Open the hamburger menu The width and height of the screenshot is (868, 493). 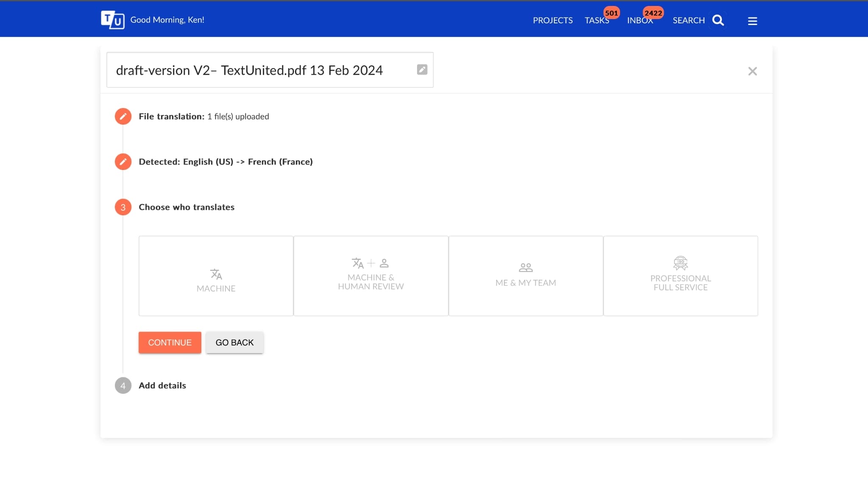752,20
